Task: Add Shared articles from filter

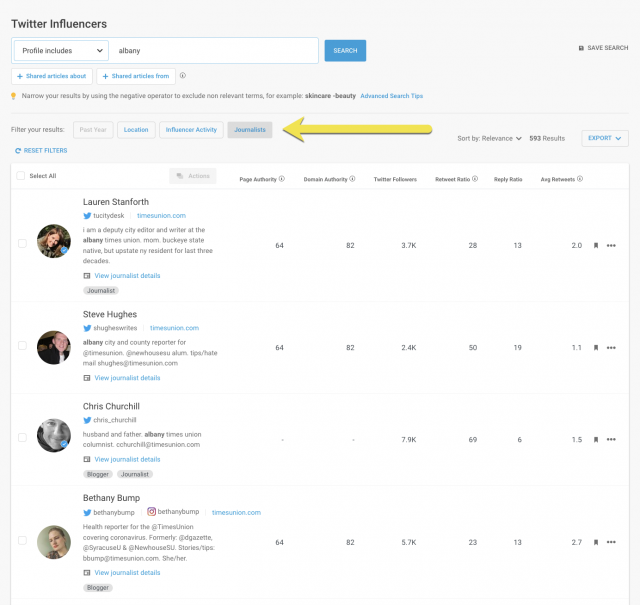Action: [136, 76]
